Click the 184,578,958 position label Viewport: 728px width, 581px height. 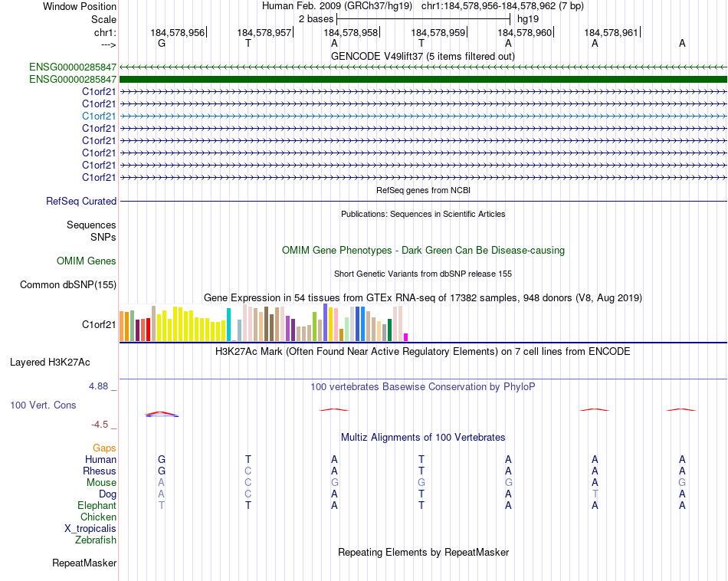[350, 32]
